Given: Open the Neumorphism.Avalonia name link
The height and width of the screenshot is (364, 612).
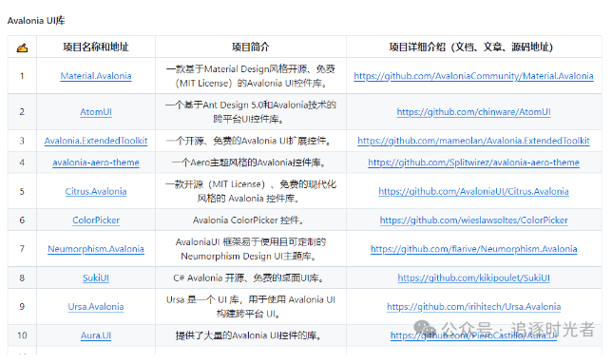Looking at the screenshot, I should [96, 249].
